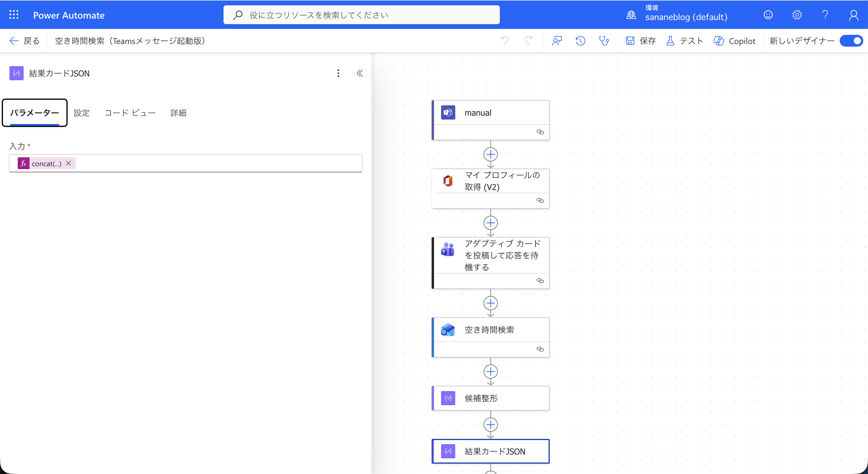Viewport: 868px width, 474px height.
Task: Select the マイ プロフィールの取得 (V2) card
Action: (491, 188)
